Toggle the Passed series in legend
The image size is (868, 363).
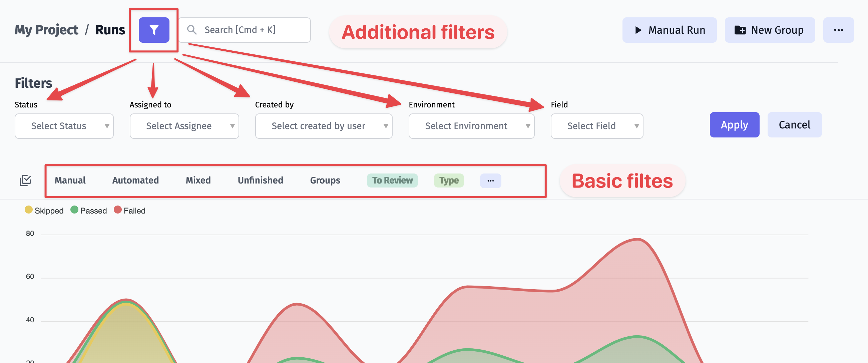click(x=89, y=210)
